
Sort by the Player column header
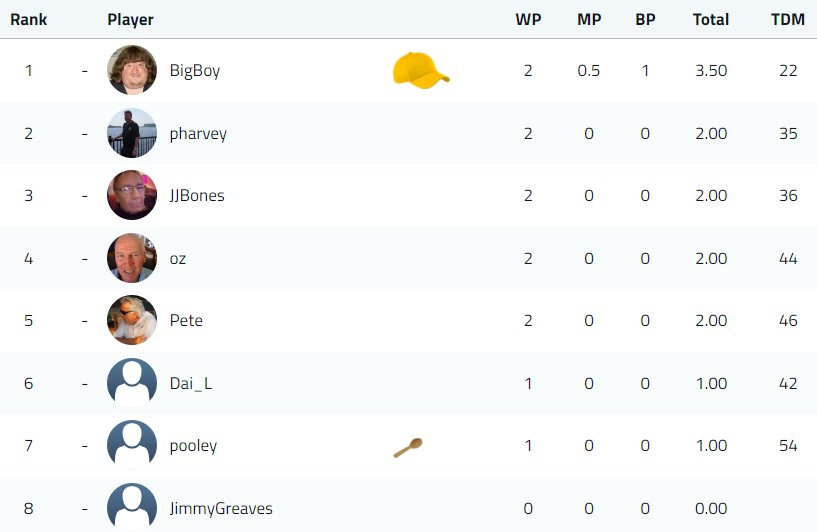[x=130, y=20]
